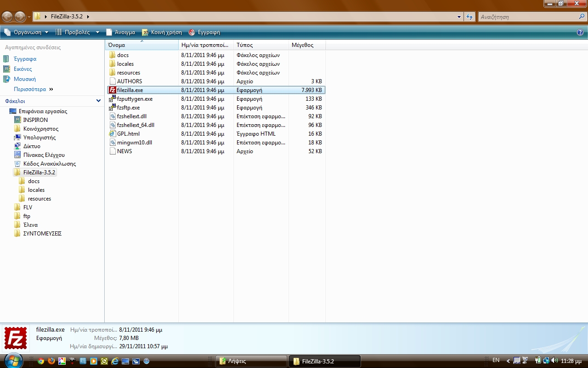Select Δίκτυο in folder tree

click(x=32, y=146)
